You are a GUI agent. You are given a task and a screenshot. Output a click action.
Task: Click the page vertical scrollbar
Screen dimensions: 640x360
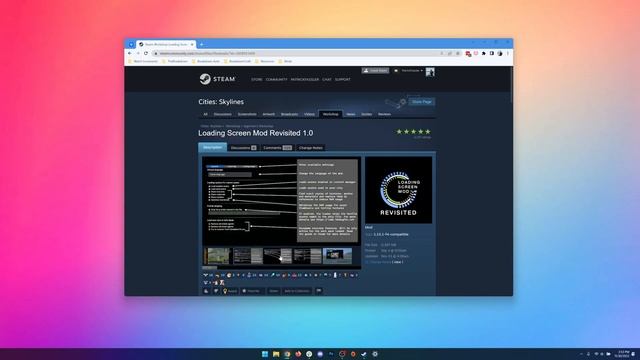[x=511, y=84]
